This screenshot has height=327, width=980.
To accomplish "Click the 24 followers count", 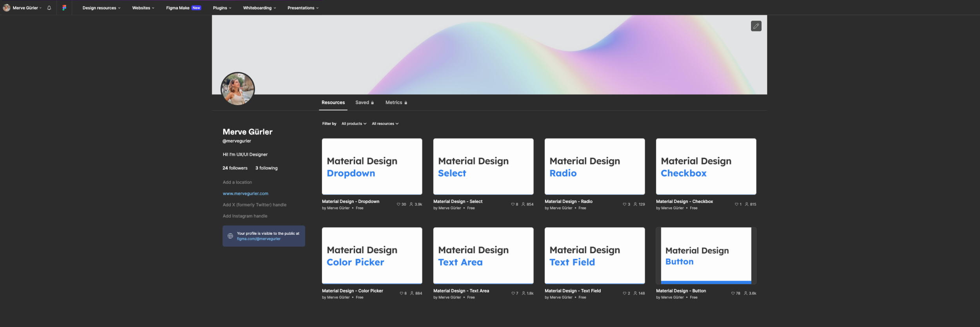I will click(235, 168).
